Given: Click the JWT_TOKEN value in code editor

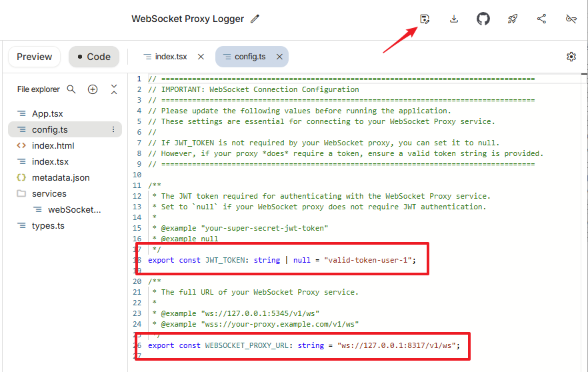Looking at the screenshot, I should 369,260.
